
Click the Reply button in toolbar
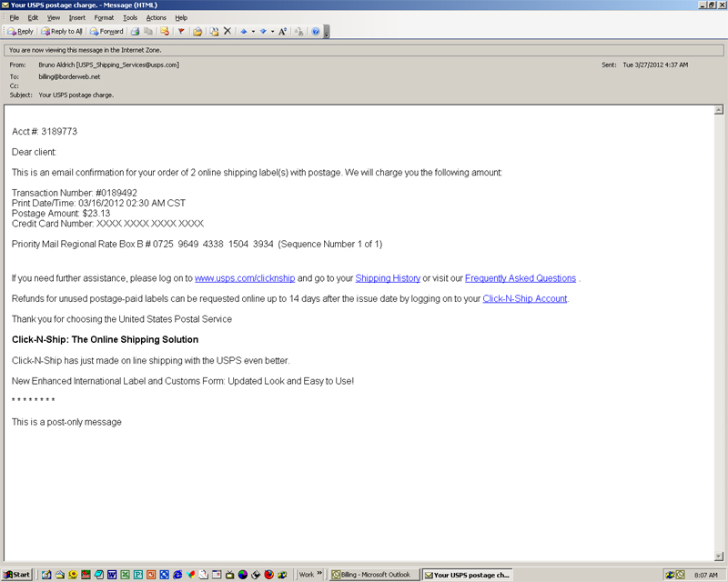point(20,31)
